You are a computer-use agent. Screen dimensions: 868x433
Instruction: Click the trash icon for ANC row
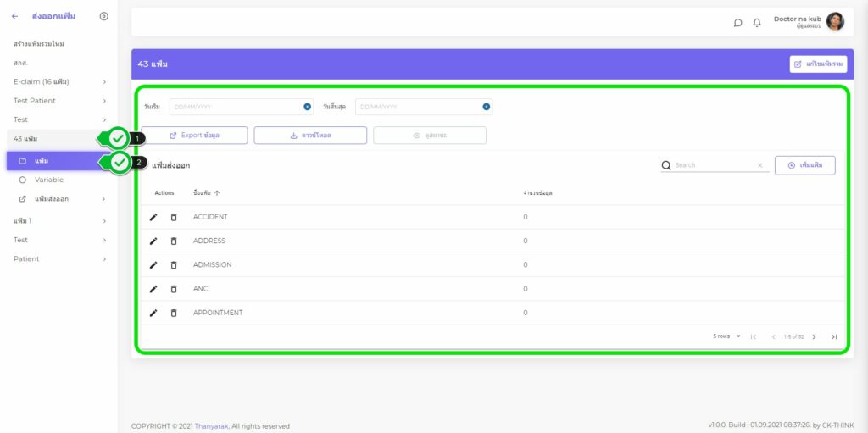(174, 289)
